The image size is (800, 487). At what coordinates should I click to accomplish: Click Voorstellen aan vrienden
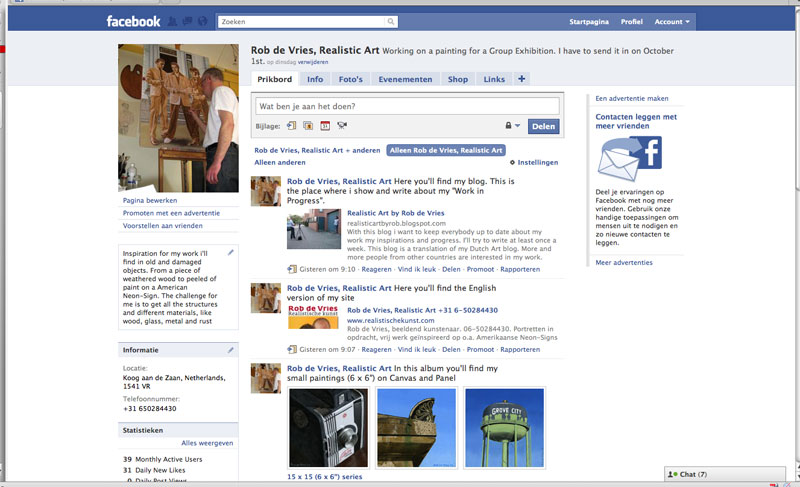pyautogui.click(x=163, y=226)
